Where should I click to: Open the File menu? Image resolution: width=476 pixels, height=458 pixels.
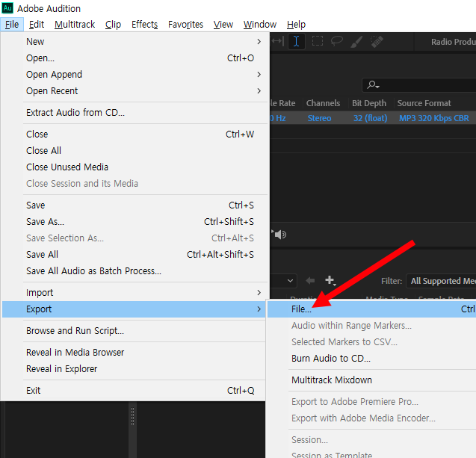pyautogui.click(x=12, y=24)
